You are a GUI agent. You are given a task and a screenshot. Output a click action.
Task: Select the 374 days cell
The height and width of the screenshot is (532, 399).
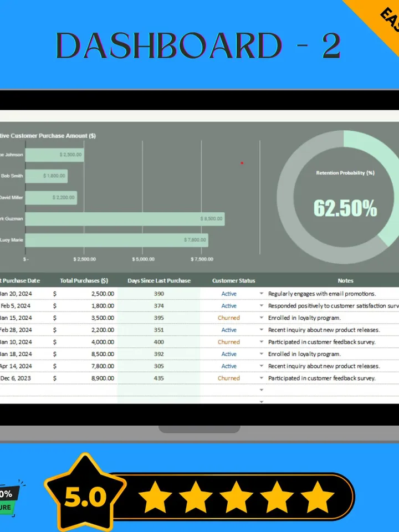159,306
